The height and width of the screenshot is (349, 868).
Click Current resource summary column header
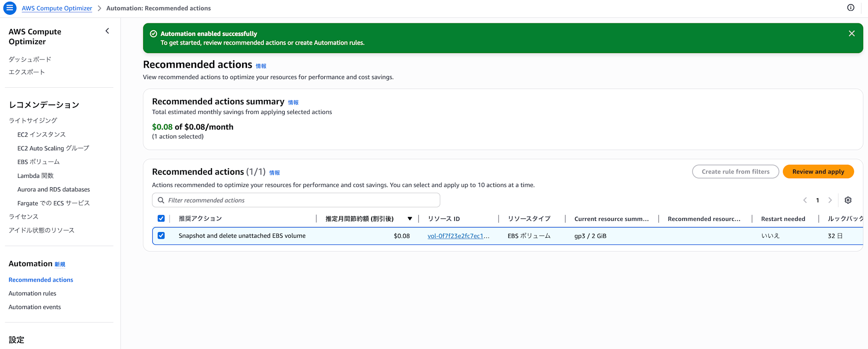[612, 219]
